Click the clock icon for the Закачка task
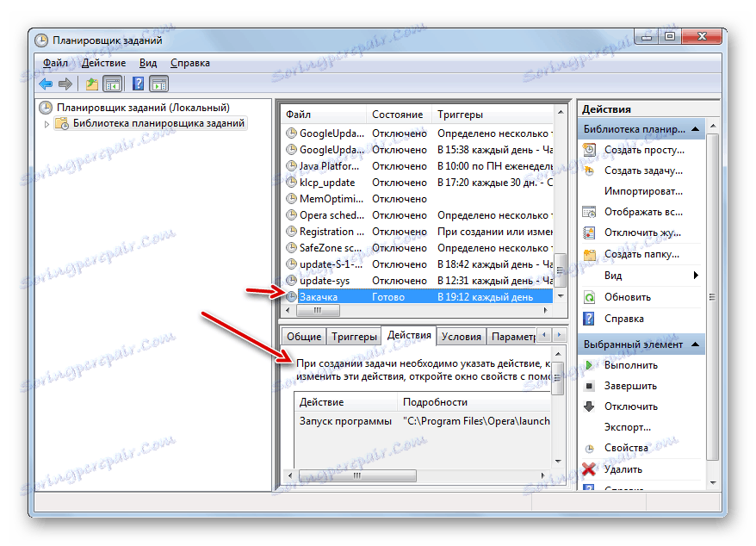 pos(291,296)
